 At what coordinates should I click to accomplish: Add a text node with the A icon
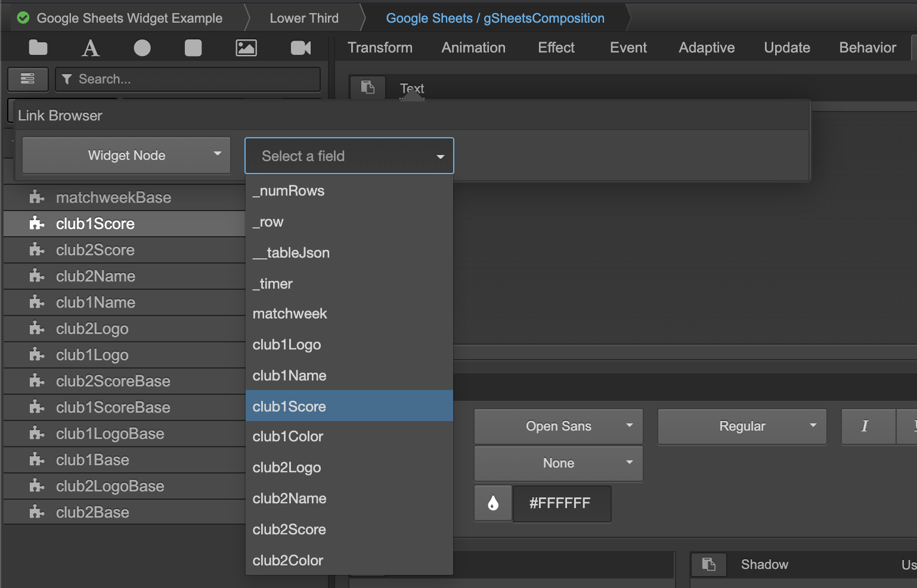pyautogui.click(x=91, y=48)
